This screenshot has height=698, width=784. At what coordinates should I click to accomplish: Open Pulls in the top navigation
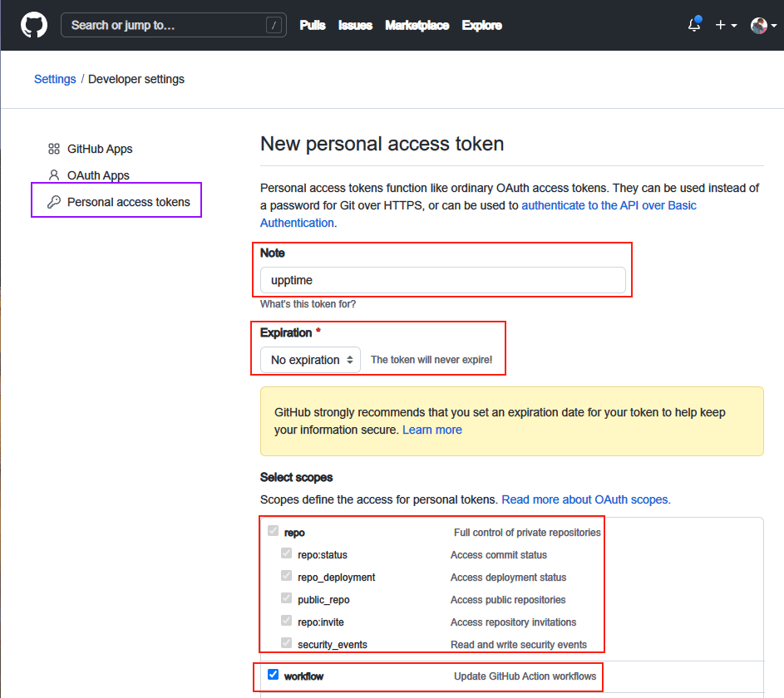313,25
